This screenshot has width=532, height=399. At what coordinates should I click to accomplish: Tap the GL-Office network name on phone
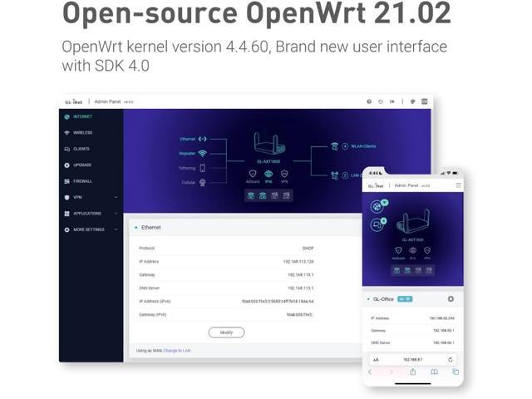pos(383,299)
